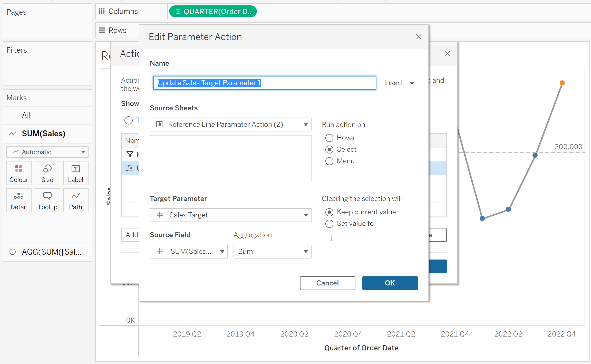The width and height of the screenshot is (591, 364).
Task: Click the action Name text field
Action: pos(264,83)
